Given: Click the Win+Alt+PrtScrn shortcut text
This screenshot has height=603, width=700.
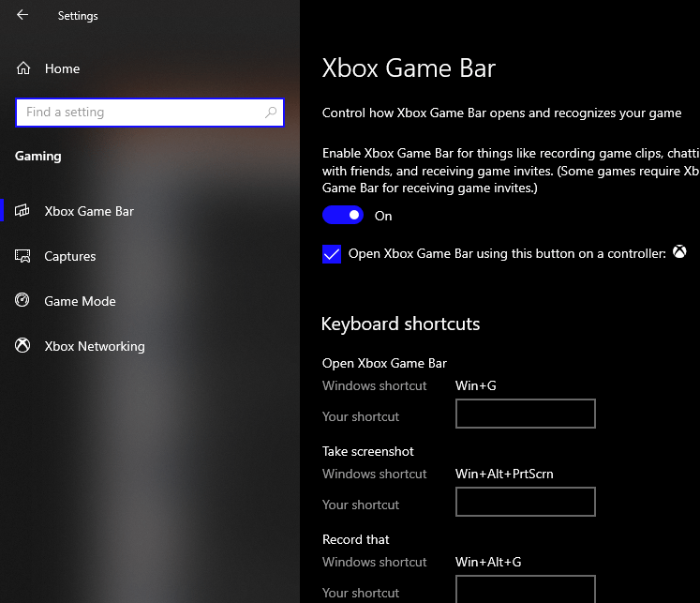Looking at the screenshot, I should [x=504, y=474].
